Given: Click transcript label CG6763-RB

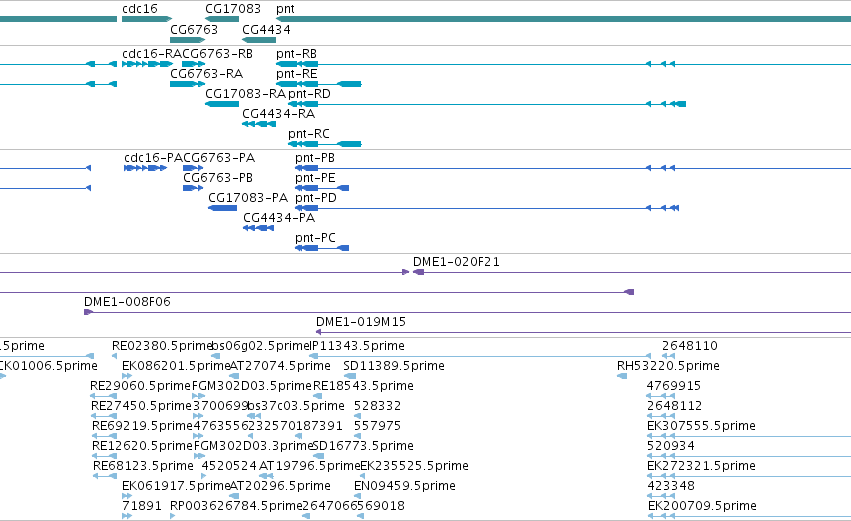Looking at the screenshot, I should [x=218, y=54].
